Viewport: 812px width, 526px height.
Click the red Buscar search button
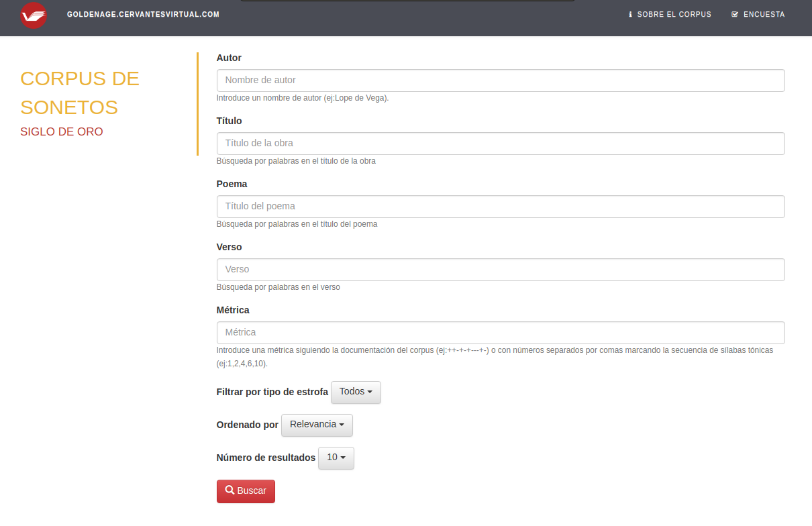(246, 491)
